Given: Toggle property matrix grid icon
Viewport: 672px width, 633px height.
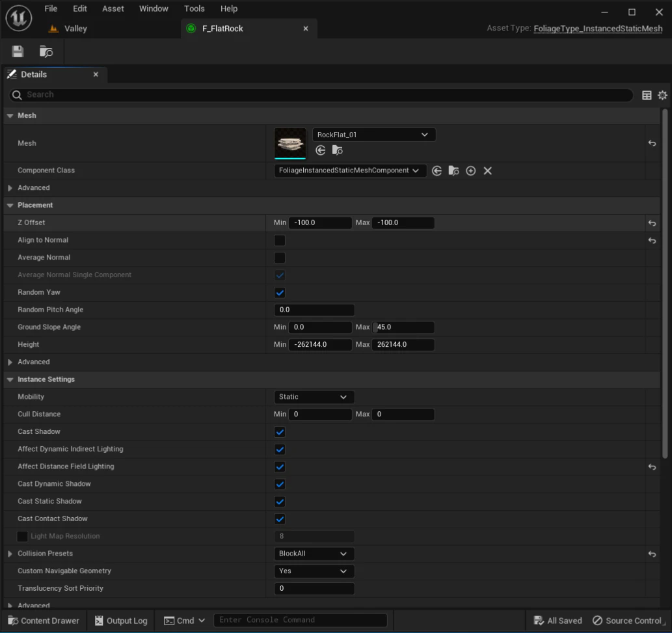Looking at the screenshot, I should [x=647, y=95].
